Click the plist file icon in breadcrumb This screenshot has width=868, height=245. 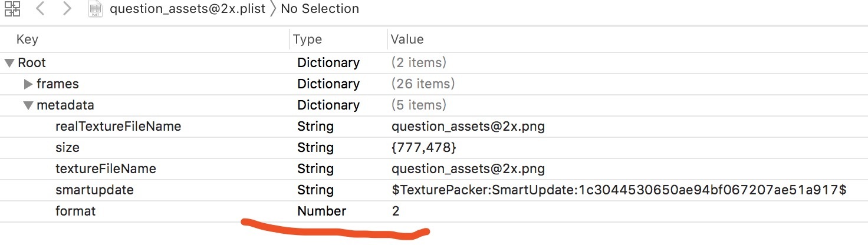(96, 9)
